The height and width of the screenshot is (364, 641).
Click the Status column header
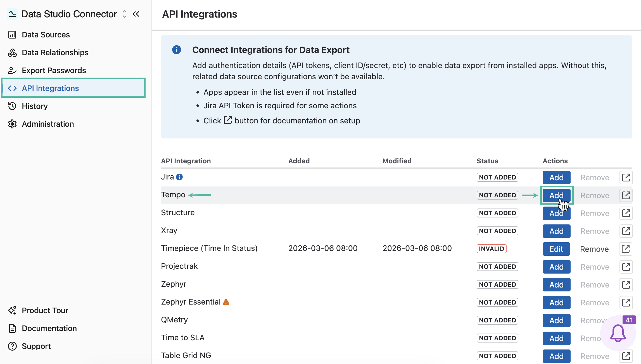click(487, 161)
